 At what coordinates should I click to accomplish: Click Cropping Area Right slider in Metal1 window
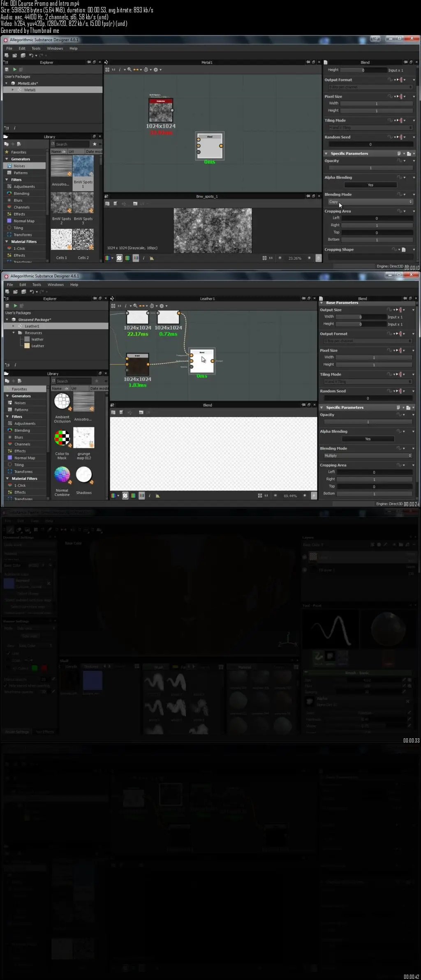click(377, 225)
